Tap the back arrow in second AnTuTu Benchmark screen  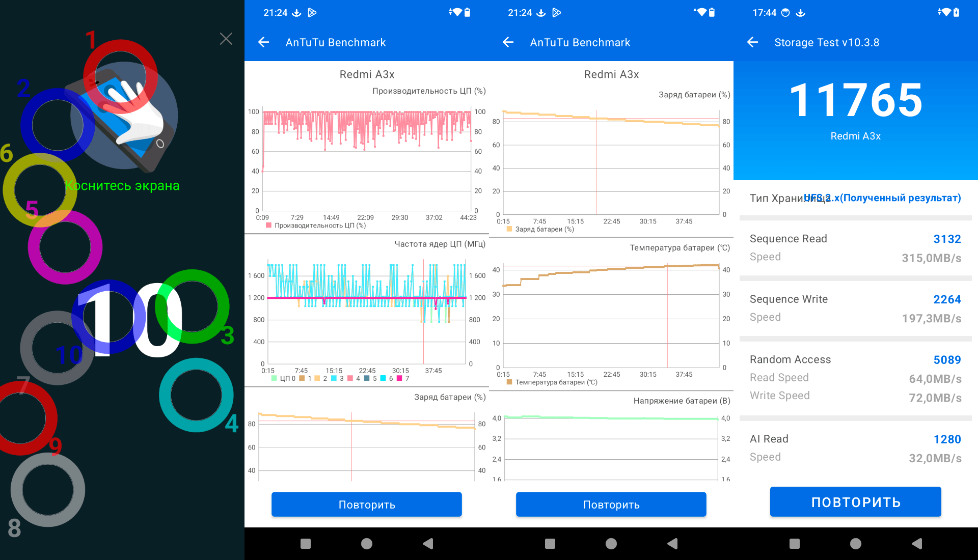[508, 42]
